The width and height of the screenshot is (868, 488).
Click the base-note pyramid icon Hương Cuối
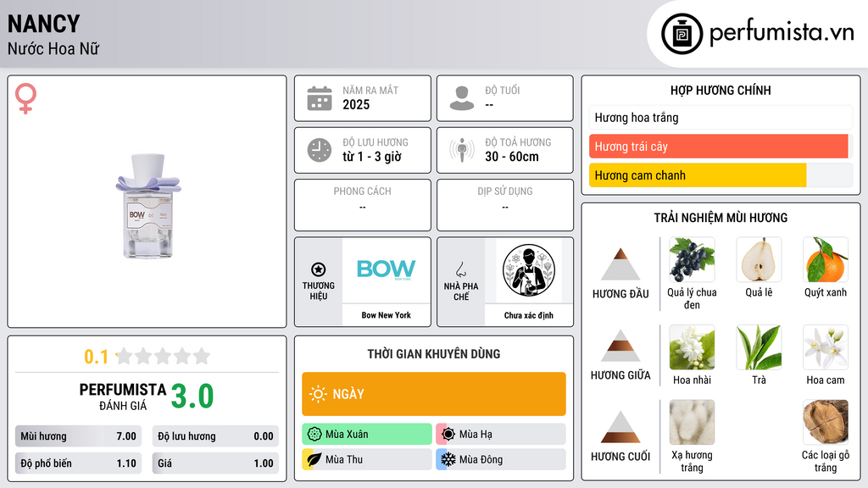click(620, 427)
